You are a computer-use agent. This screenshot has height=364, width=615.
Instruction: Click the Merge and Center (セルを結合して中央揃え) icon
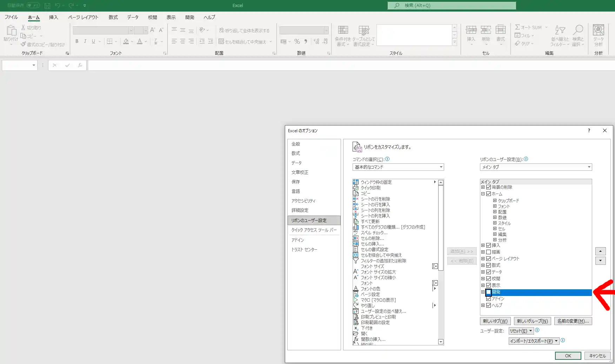221,41
